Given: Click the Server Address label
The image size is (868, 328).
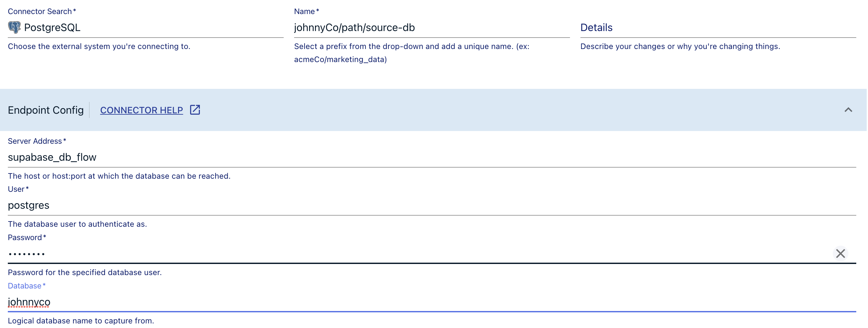Looking at the screenshot, I should pos(35,141).
